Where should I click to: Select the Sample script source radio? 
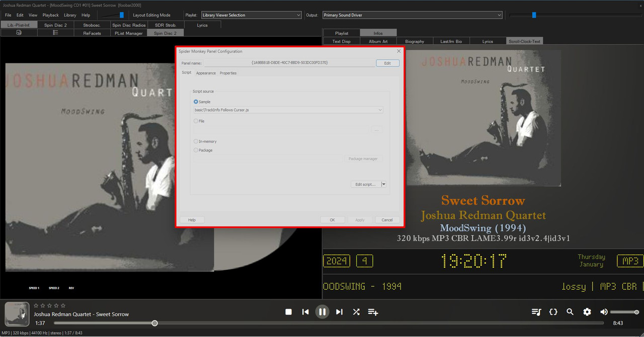click(196, 102)
